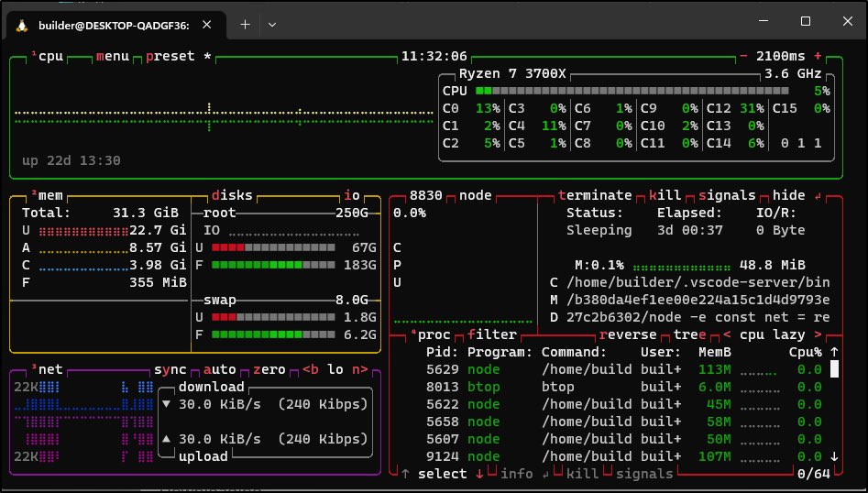Image resolution: width=868 pixels, height=493 pixels.
Task: Click the C12 core 31% reading
Action: click(x=735, y=108)
